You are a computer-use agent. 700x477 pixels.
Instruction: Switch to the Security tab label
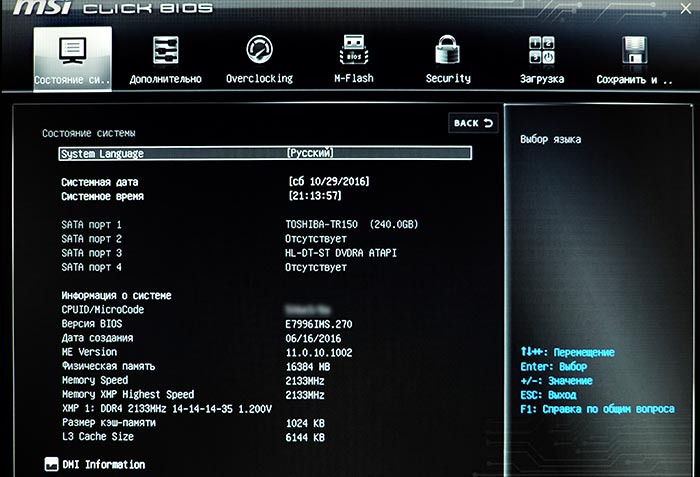point(448,79)
